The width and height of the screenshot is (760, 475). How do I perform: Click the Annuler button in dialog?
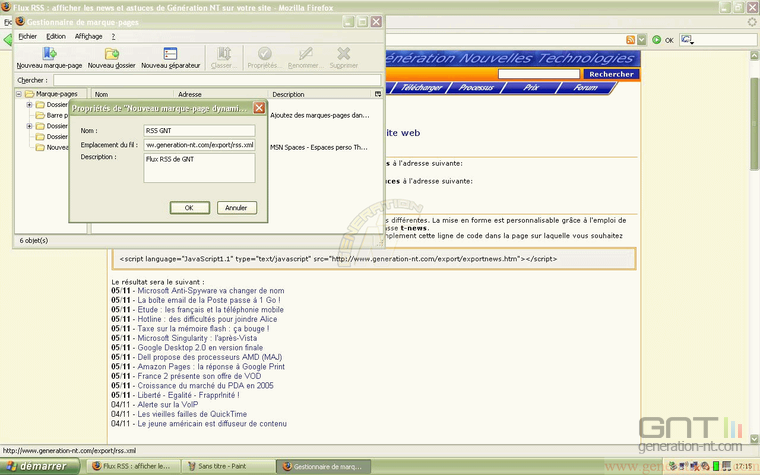236,207
